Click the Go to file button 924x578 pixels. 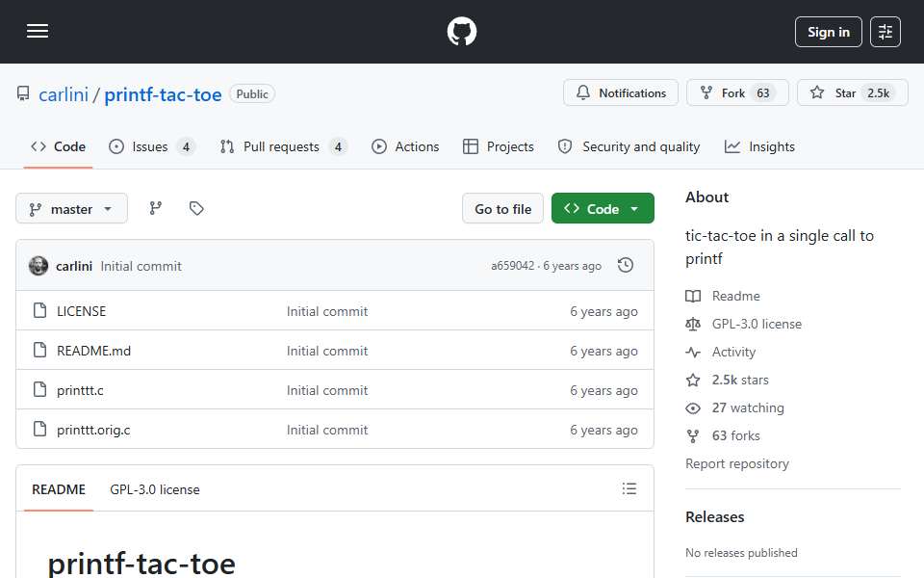[x=502, y=209]
